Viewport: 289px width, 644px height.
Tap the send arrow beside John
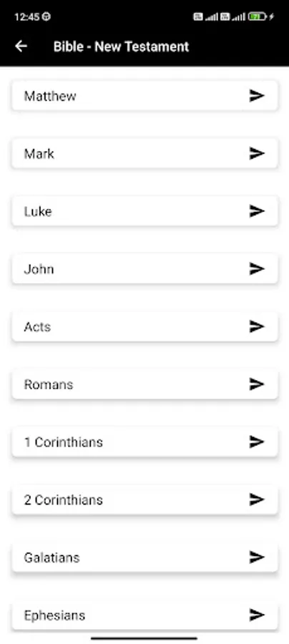click(257, 269)
